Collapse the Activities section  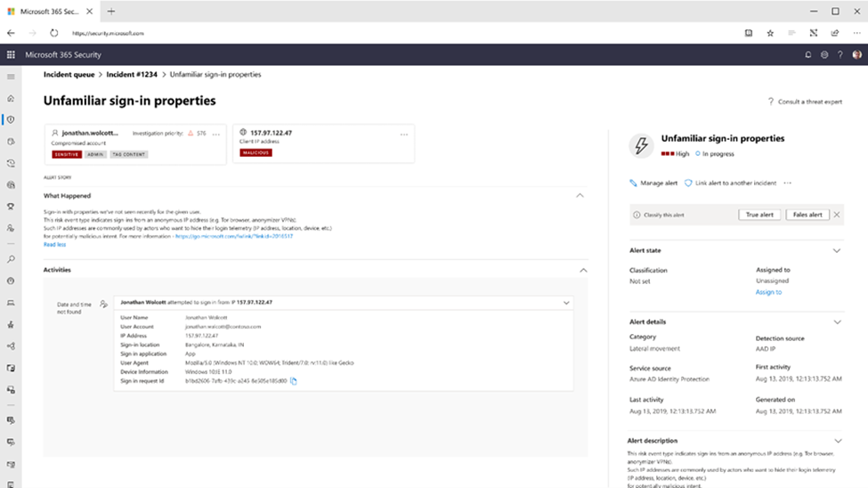pos(583,271)
